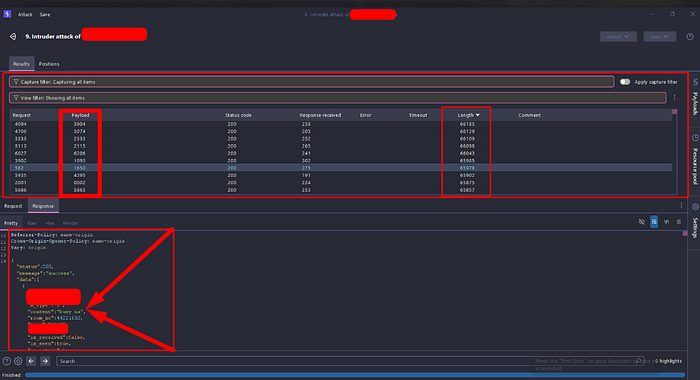This screenshot has height=380, width=700.
Task: Toggle Apply capture filter switch
Action: 625,82
